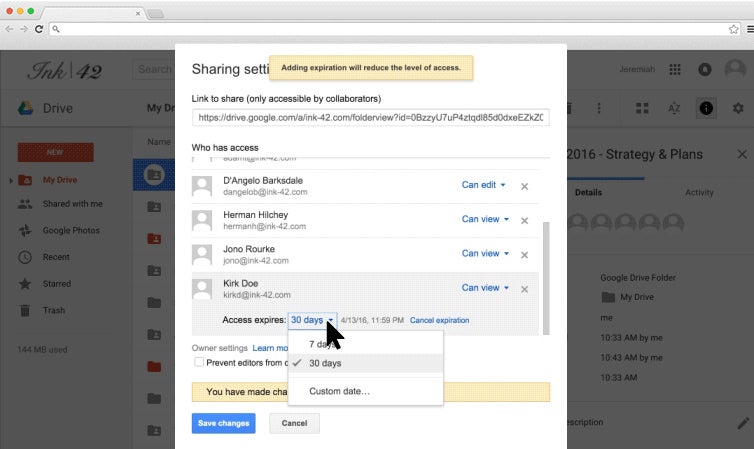The width and height of the screenshot is (754, 449).
Task: Click kirkd@ink-42.com email text
Action: [257, 295]
